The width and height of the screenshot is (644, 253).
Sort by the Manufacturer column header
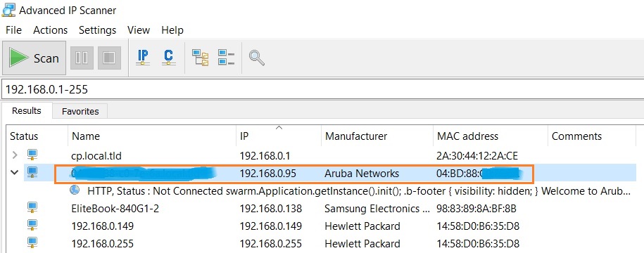[356, 136]
